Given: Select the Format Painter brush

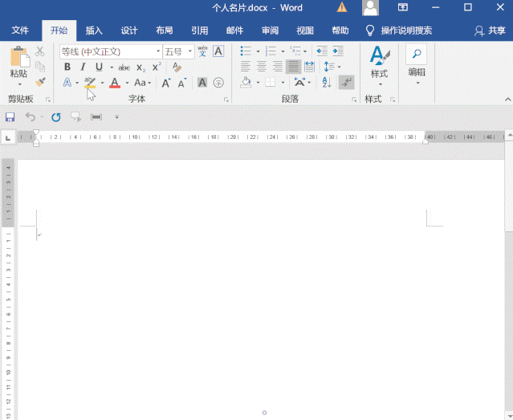Looking at the screenshot, I should [x=40, y=82].
